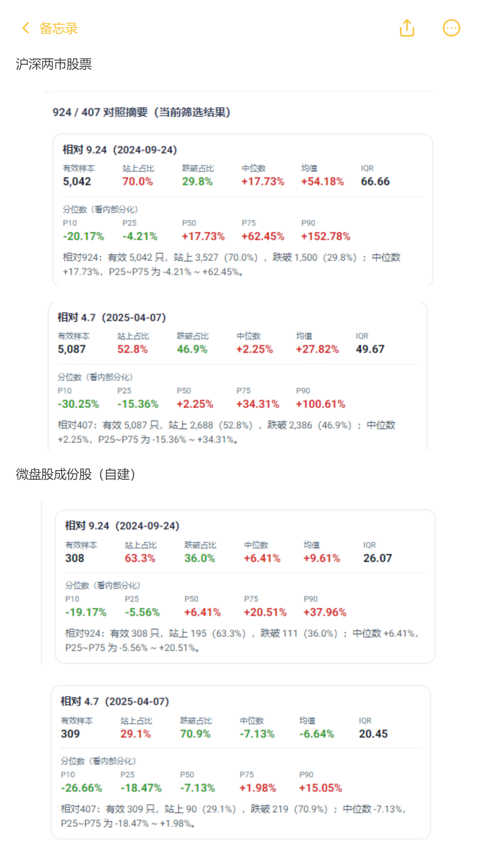The height and width of the screenshot is (868, 477).
Task: Tap the 924 / 407 对照摘要 title image
Action: tap(142, 112)
